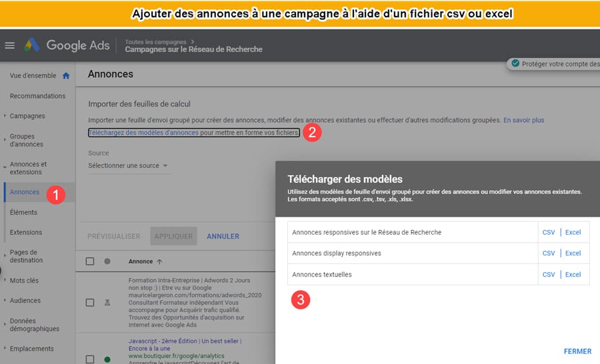The height and width of the screenshot is (364, 600).
Task: Click Annonces display responsives row label
Action: [x=337, y=253]
